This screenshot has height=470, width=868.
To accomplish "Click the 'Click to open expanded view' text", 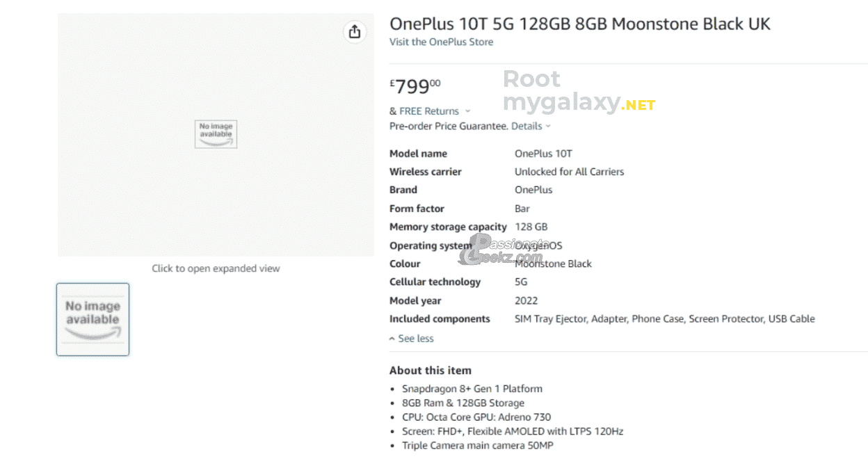I will click(x=216, y=268).
